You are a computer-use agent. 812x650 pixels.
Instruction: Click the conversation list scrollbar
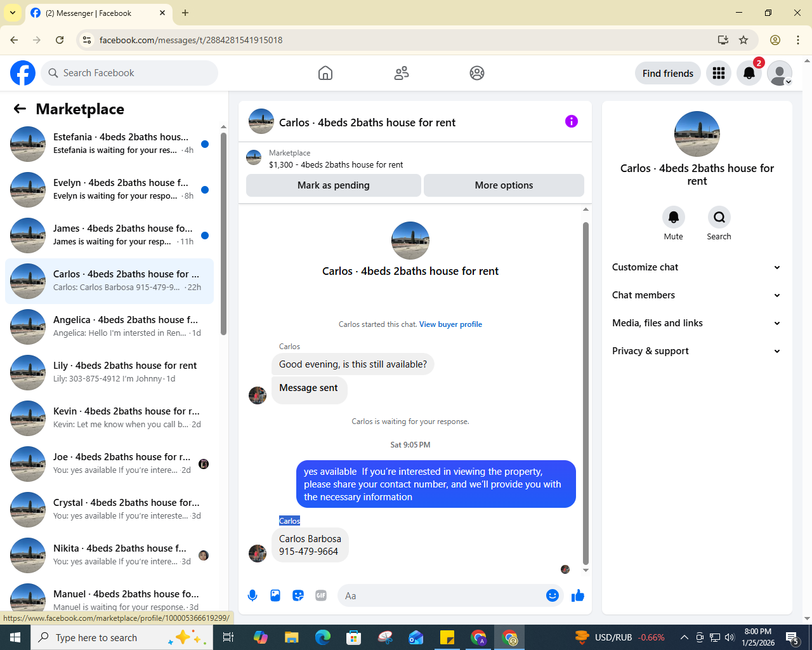click(223, 234)
